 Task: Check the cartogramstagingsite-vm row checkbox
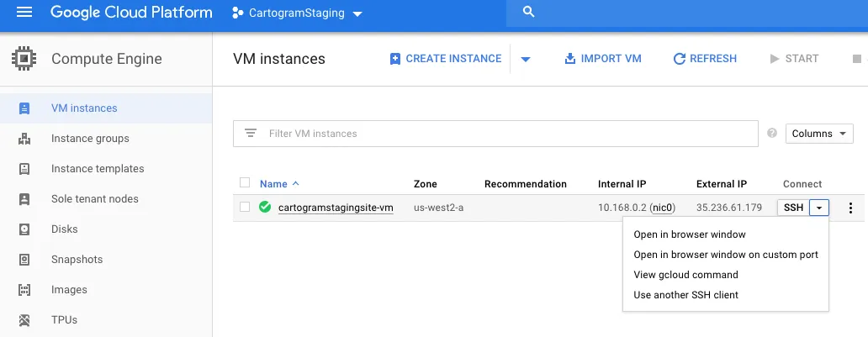245,207
